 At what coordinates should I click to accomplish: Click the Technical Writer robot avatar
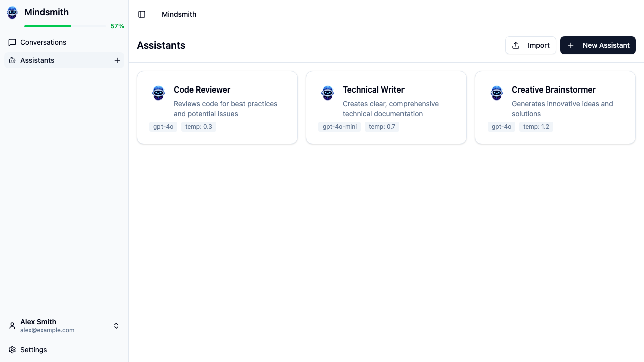click(327, 93)
